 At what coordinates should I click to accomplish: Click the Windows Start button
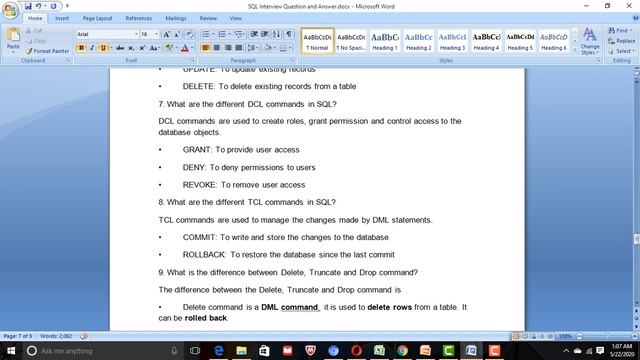[11, 351]
